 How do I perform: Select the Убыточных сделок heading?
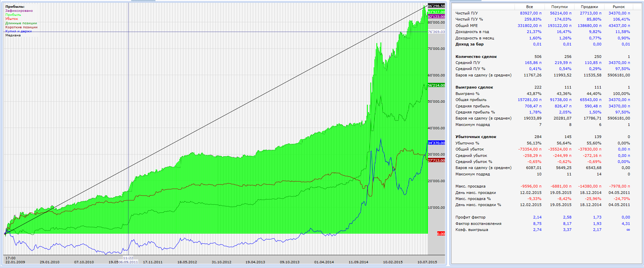(x=476, y=137)
